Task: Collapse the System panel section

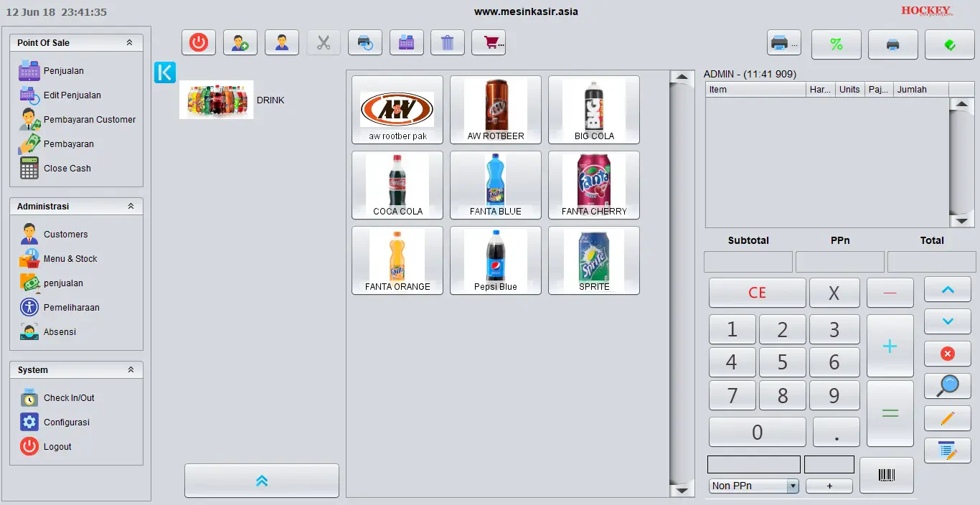Action: pyautogui.click(x=131, y=369)
